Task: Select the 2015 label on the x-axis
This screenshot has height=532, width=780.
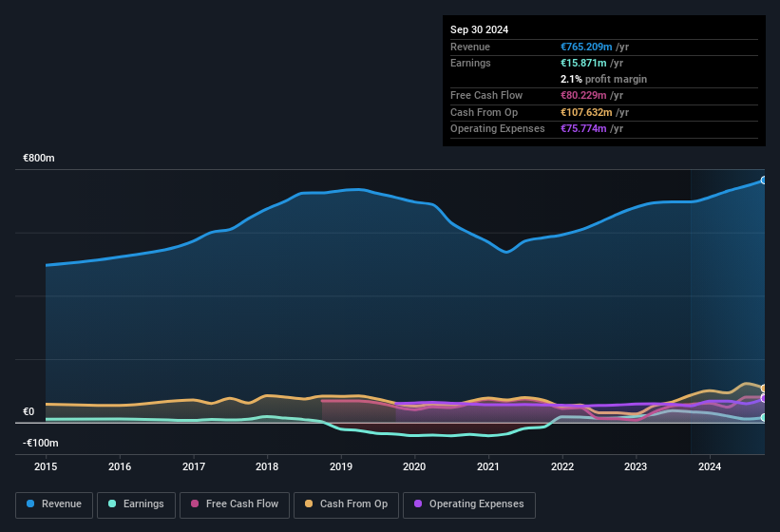Action: click(46, 466)
